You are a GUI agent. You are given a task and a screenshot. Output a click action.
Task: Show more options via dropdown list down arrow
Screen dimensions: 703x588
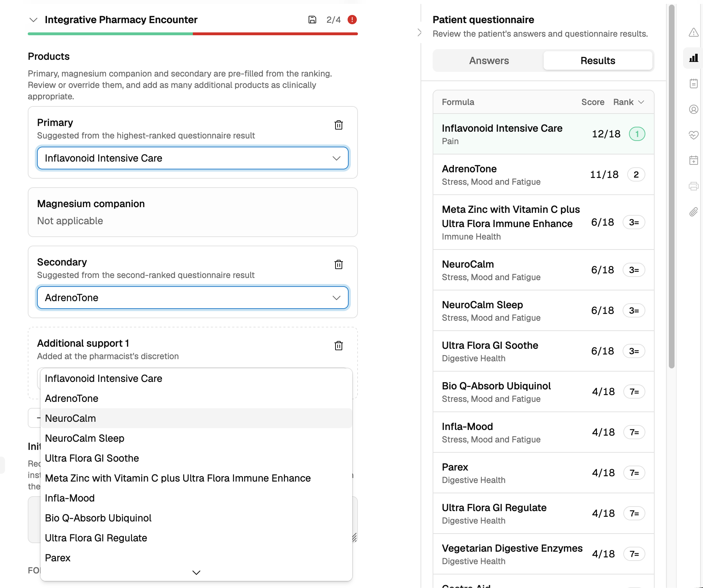coord(196,572)
